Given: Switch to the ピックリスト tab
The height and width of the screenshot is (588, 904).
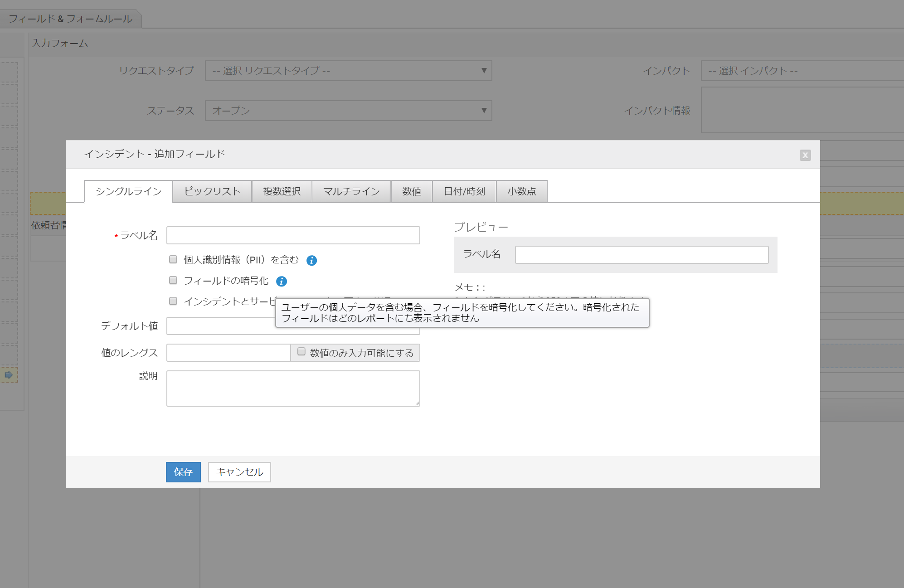Looking at the screenshot, I should pyautogui.click(x=212, y=191).
